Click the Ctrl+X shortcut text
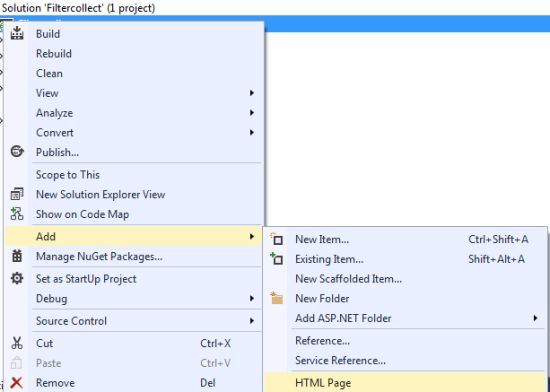 (x=215, y=343)
